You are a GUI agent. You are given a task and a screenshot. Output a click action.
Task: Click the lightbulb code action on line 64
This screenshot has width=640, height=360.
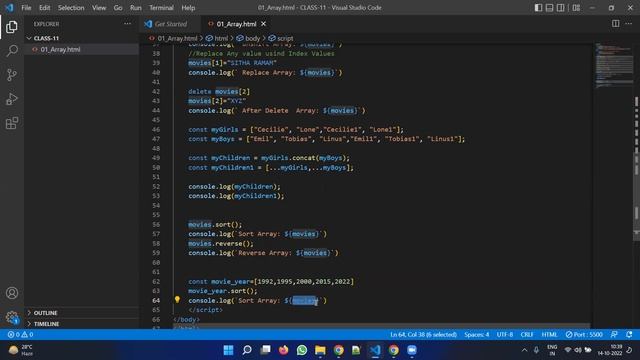(x=177, y=299)
